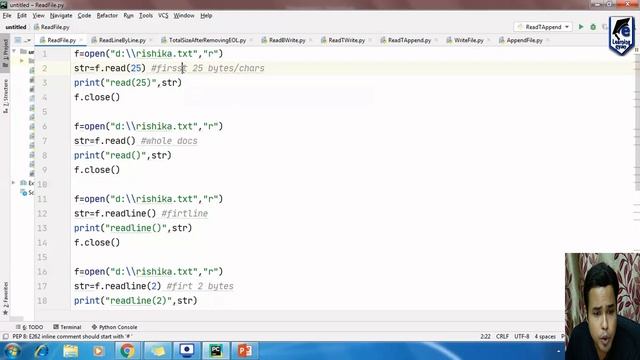
Task: Launch Internet Explorer from the taskbar
Action: (x=42, y=351)
